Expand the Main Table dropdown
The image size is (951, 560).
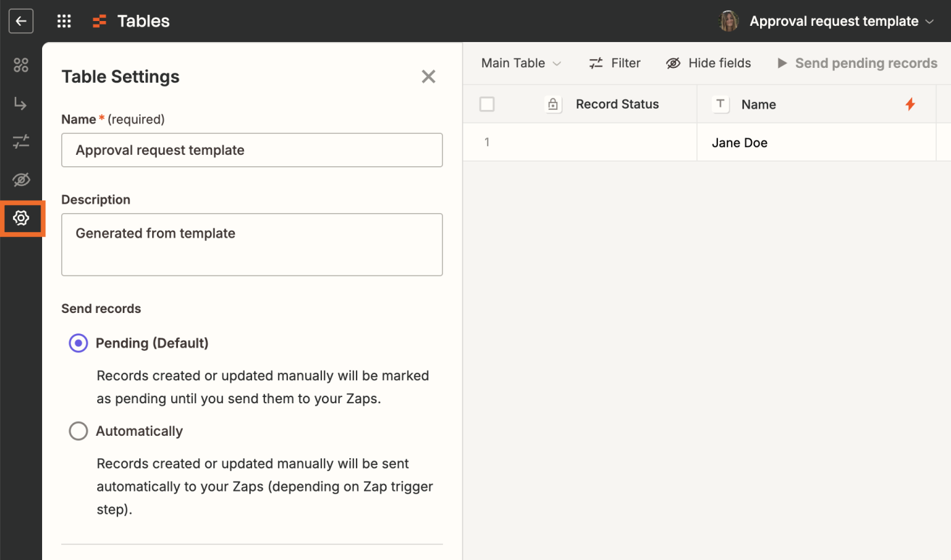pyautogui.click(x=521, y=63)
